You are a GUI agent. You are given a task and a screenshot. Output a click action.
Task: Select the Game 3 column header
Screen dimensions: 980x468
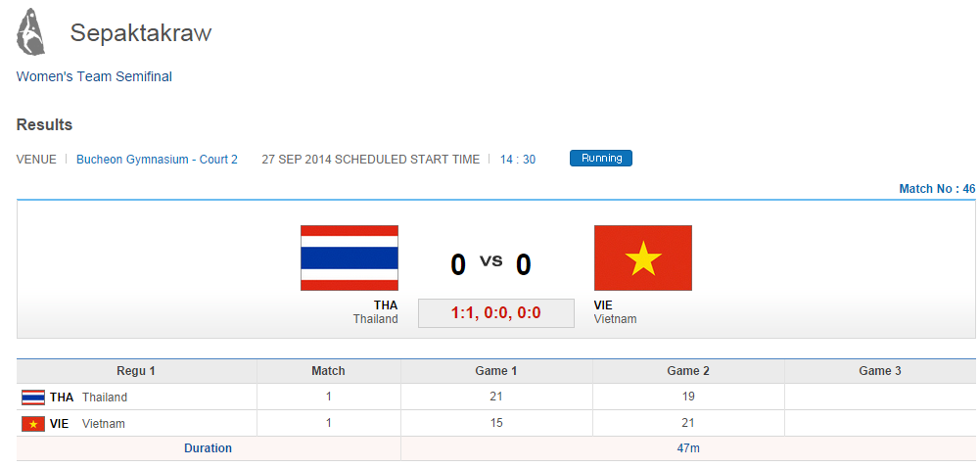pyautogui.click(x=879, y=371)
